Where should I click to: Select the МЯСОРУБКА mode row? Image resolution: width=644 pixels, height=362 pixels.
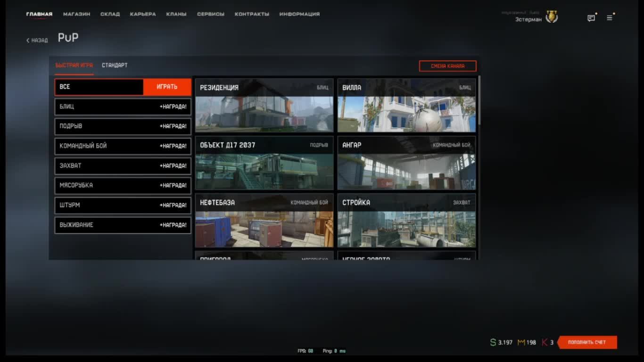123,185
